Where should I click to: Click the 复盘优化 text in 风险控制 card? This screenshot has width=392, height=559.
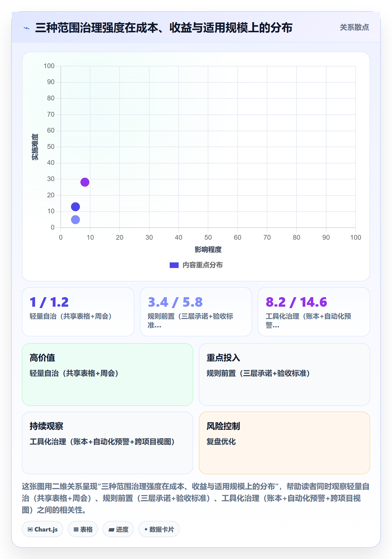coord(221,442)
